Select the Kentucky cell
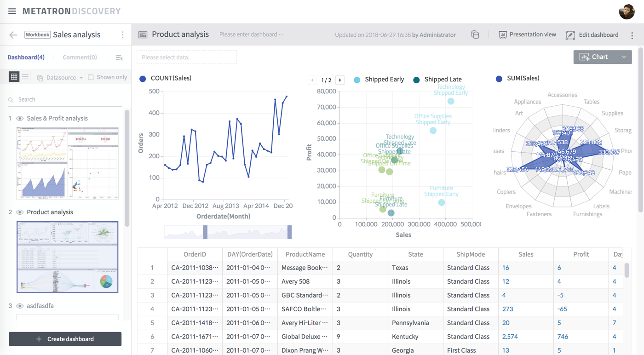Image resolution: width=644 pixels, height=355 pixels. pos(415,337)
